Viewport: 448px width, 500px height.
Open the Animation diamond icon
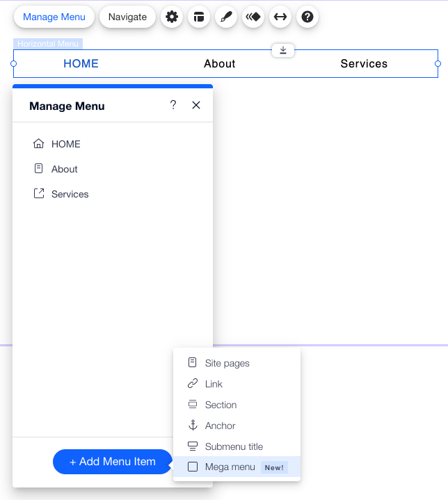click(x=253, y=17)
